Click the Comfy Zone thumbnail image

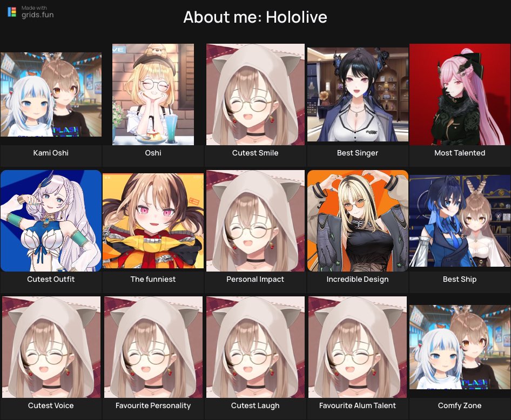(460, 347)
